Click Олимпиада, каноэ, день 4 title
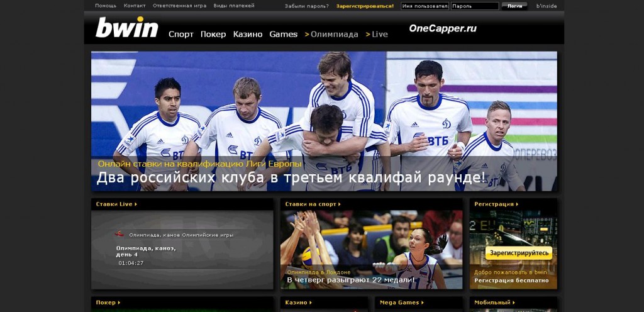Viewport: 644px width, 312px height. pyautogui.click(x=146, y=252)
